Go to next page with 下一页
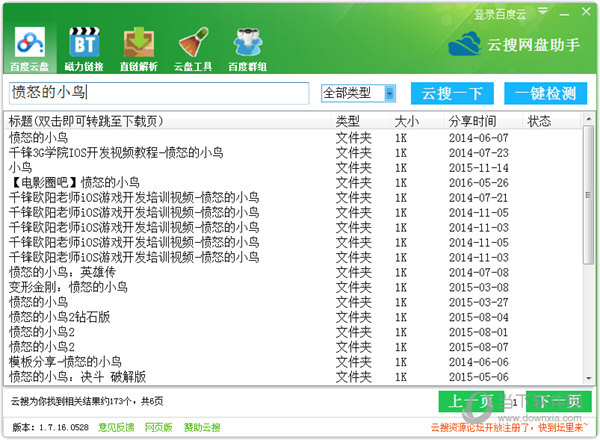 558,401
